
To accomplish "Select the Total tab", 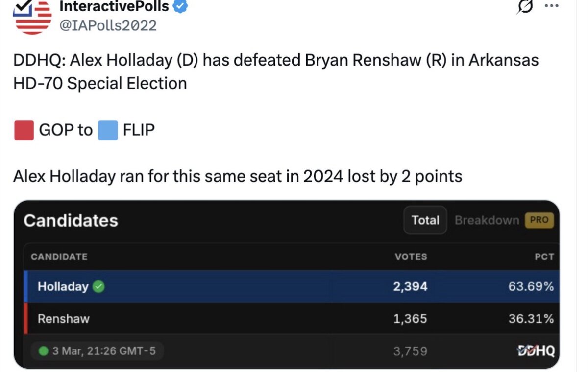I will pos(425,220).
